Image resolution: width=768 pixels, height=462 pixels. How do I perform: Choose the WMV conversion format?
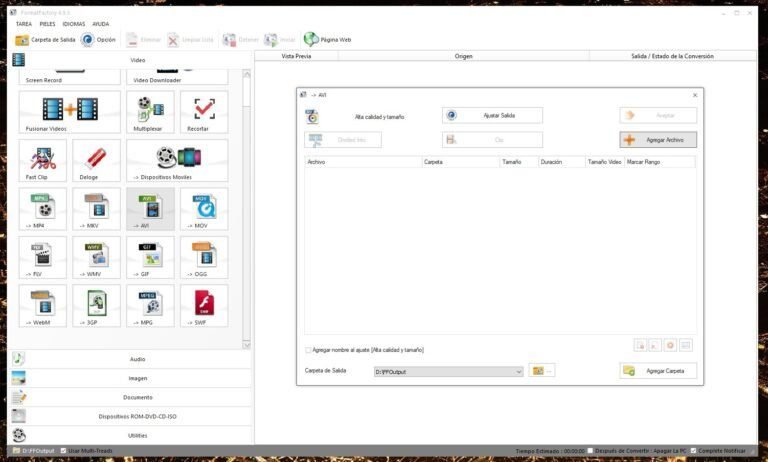point(96,257)
